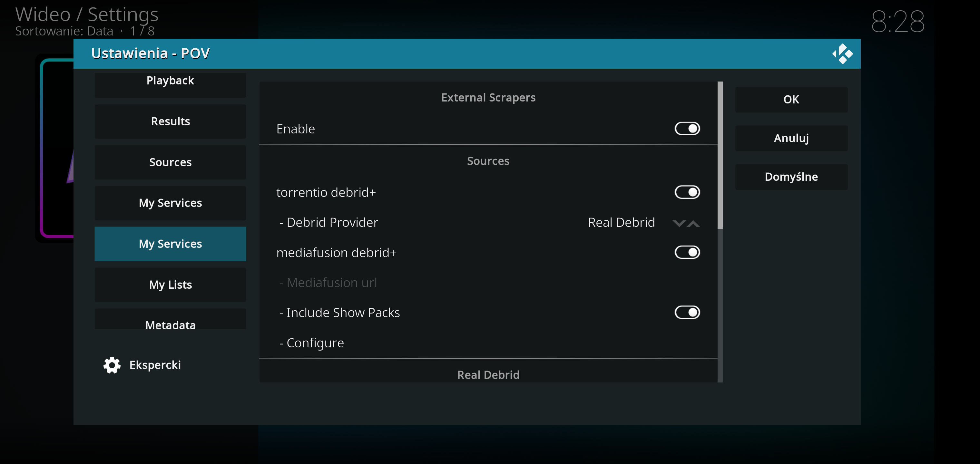
Task: Click Anuluj to cancel changes
Action: pyautogui.click(x=791, y=137)
